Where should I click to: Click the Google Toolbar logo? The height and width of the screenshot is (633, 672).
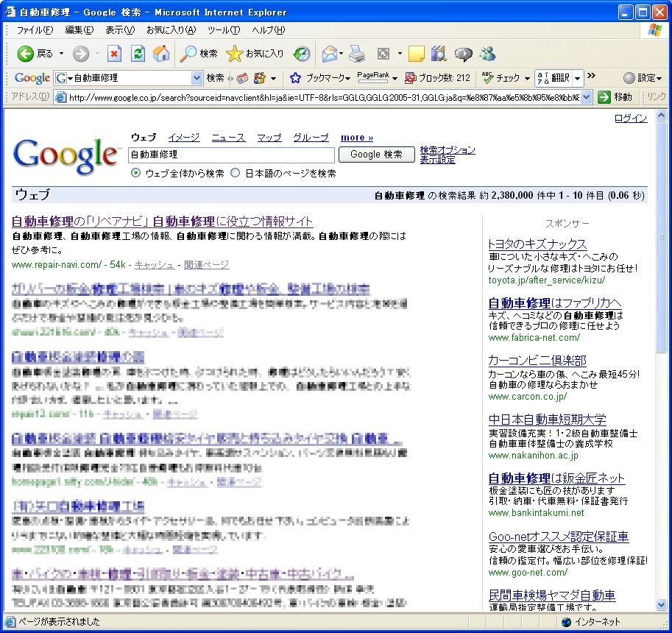click(32, 78)
